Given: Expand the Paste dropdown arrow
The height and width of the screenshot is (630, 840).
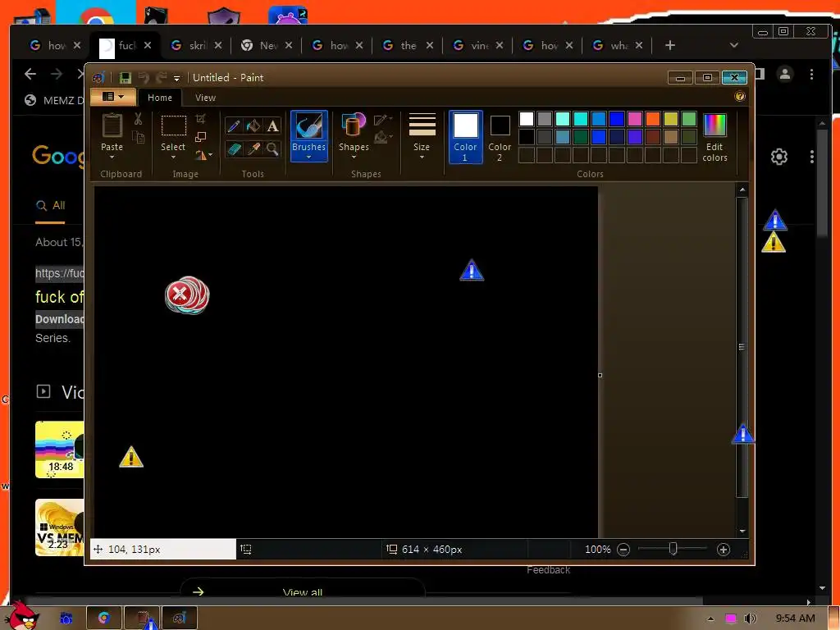Looking at the screenshot, I should 112,157.
